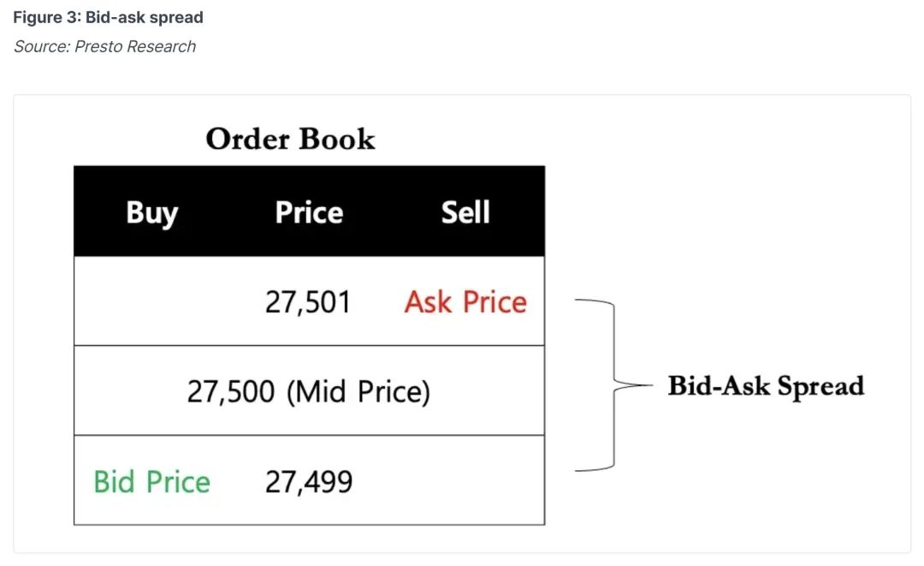Click the curly bracket beside the table
Screen dimensions: 924x566
[613, 385]
